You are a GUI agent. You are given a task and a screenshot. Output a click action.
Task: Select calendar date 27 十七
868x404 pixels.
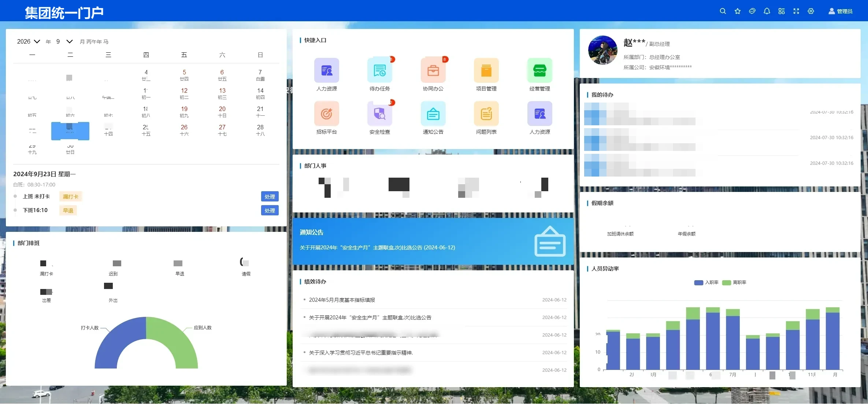pyautogui.click(x=222, y=130)
